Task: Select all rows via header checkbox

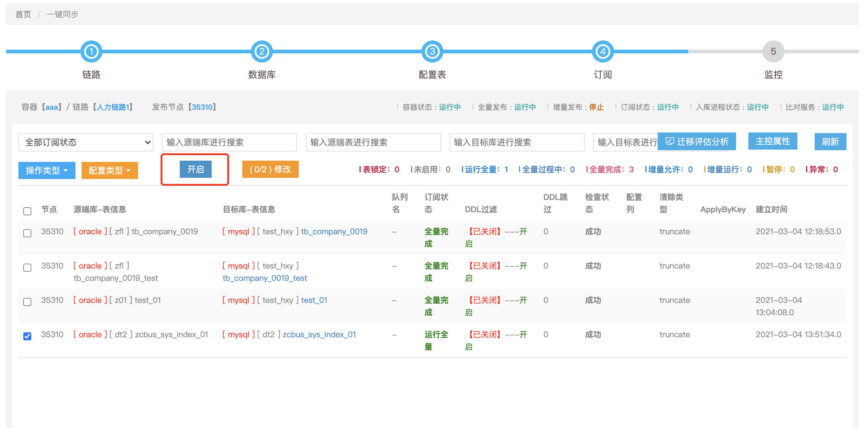Action: (27, 211)
